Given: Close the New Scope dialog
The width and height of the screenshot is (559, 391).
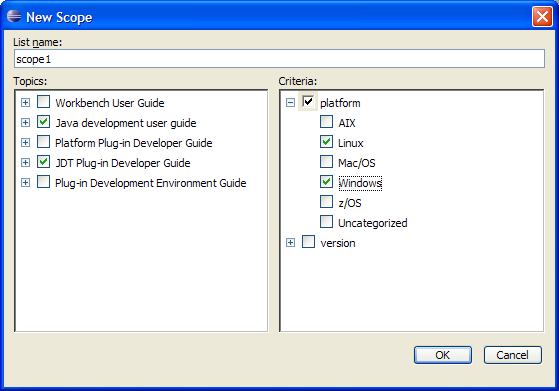Looking at the screenshot, I should coord(542,17).
